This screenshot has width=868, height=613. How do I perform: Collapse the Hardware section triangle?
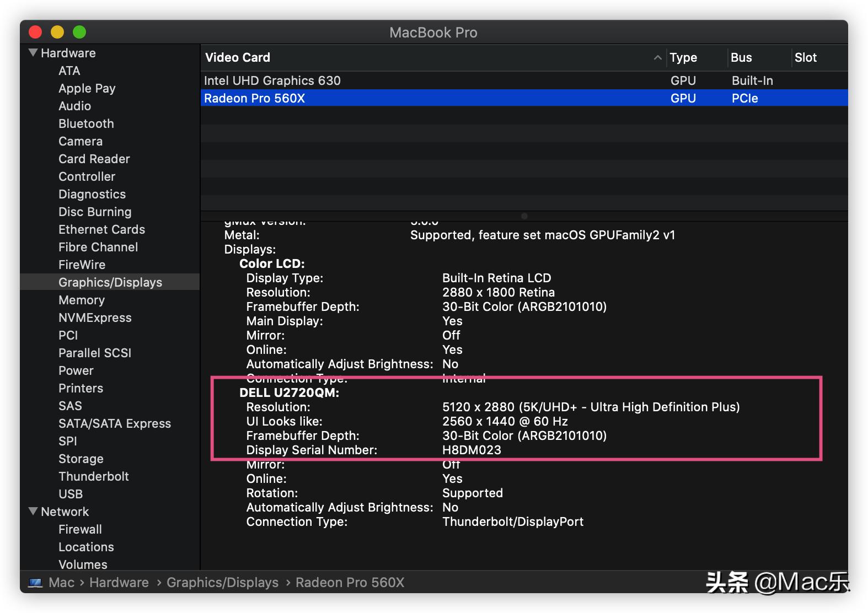(x=33, y=53)
